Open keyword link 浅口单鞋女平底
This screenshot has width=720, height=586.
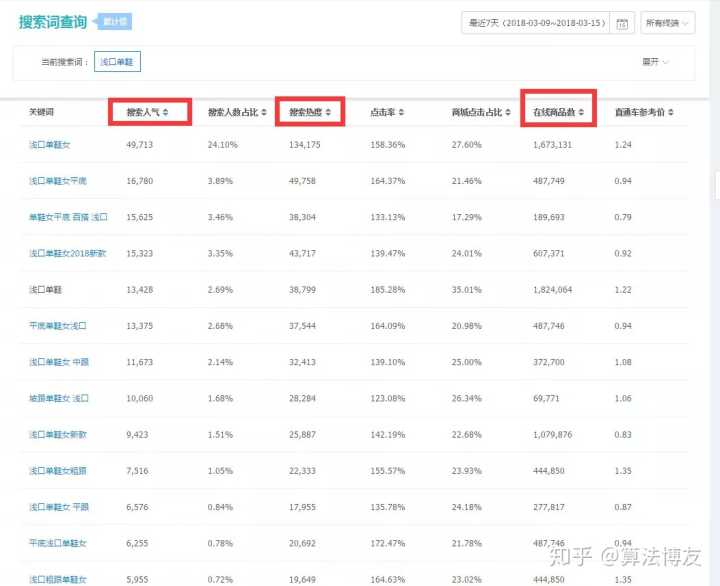click(57, 181)
